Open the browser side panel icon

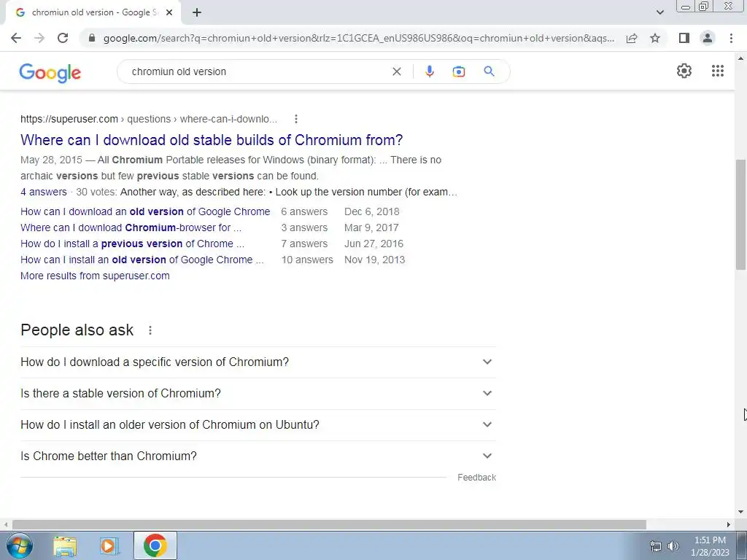(x=684, y=38)
